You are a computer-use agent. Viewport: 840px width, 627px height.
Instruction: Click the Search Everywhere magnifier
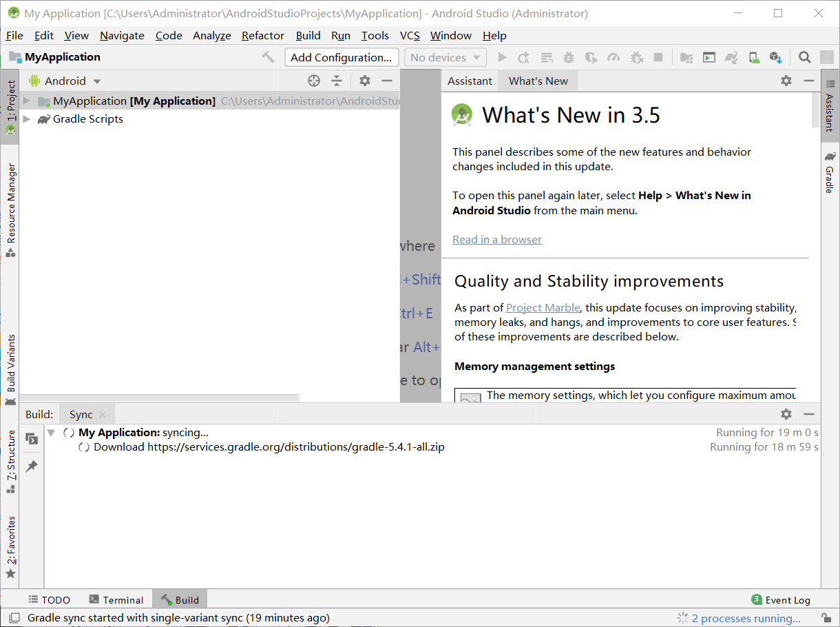click(x=804, y=58)
